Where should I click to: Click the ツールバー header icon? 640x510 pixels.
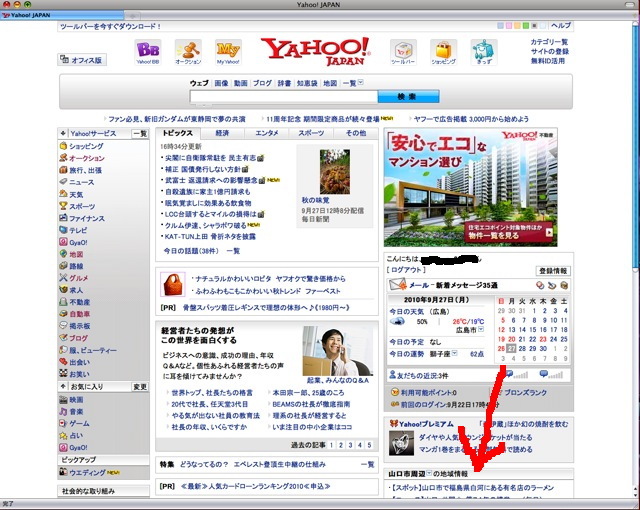pyautogui.click(x=403, y=52)
